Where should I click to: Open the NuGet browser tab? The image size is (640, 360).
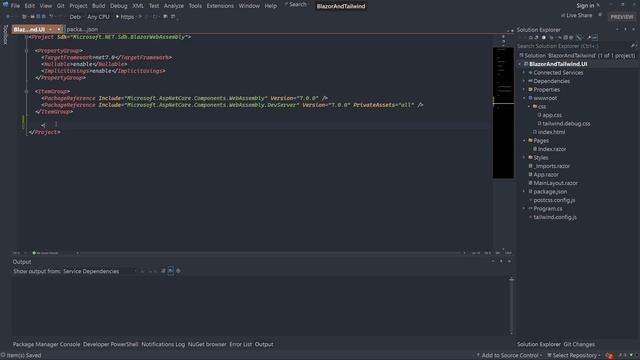click(x=207, y=344)
